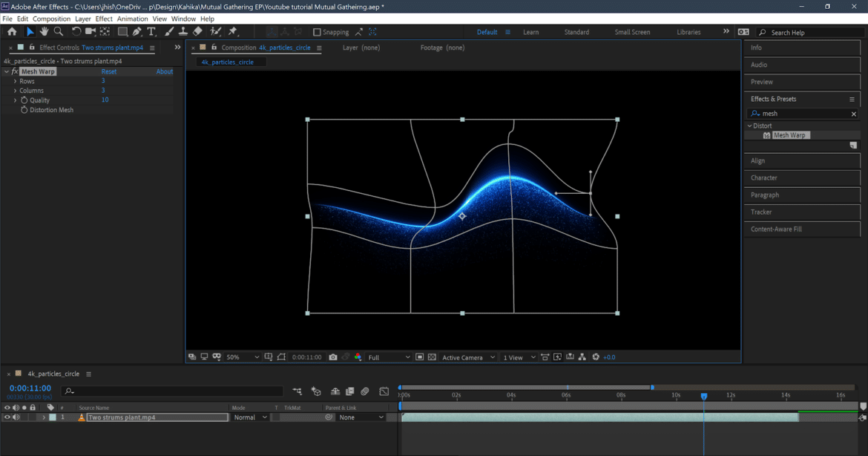Open the About link for Mesh Warp
868x456 pixels.
click(x=164, y=71)
